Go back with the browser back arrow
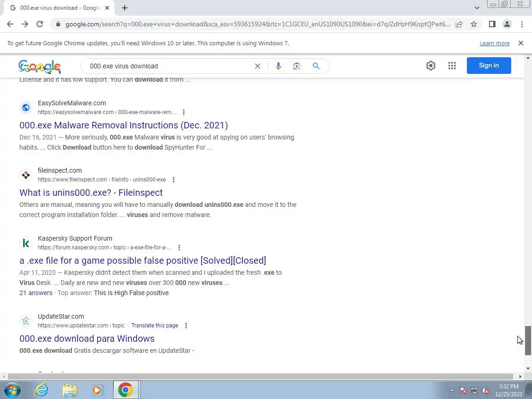The width and height of the screenshot is (532, 399). click(x=10, y=24)
